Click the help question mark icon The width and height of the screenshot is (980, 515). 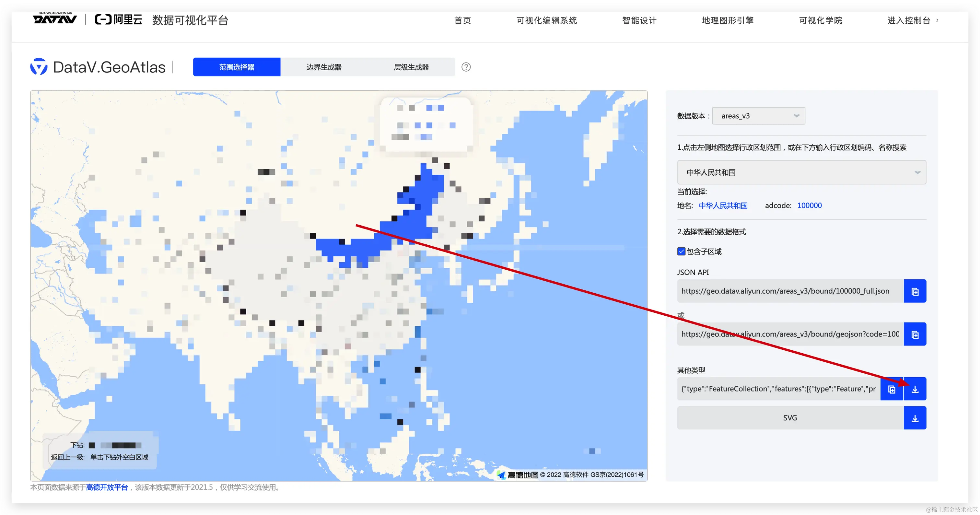click(x=466, y=67)
